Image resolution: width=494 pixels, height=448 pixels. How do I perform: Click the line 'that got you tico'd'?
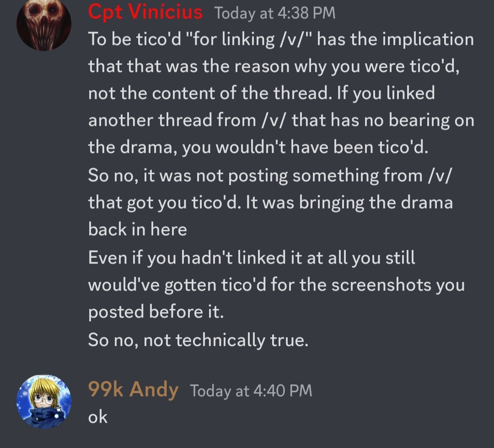coord(270,202)
